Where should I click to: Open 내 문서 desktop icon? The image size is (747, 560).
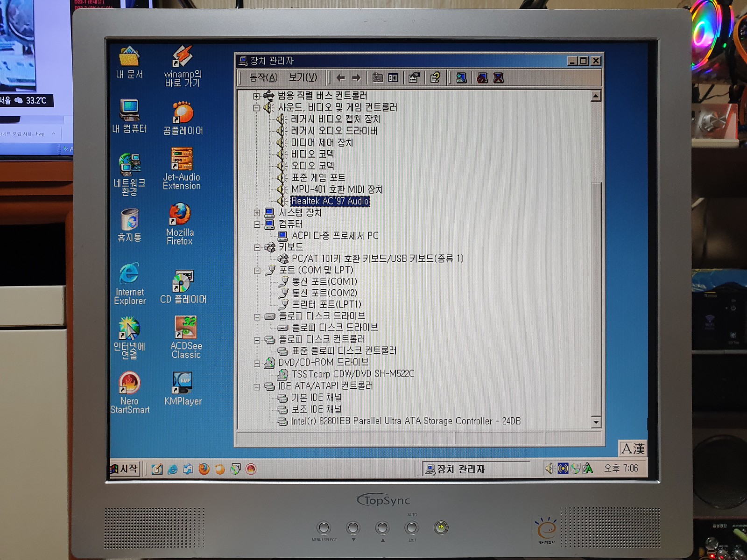tap(129, 63)
